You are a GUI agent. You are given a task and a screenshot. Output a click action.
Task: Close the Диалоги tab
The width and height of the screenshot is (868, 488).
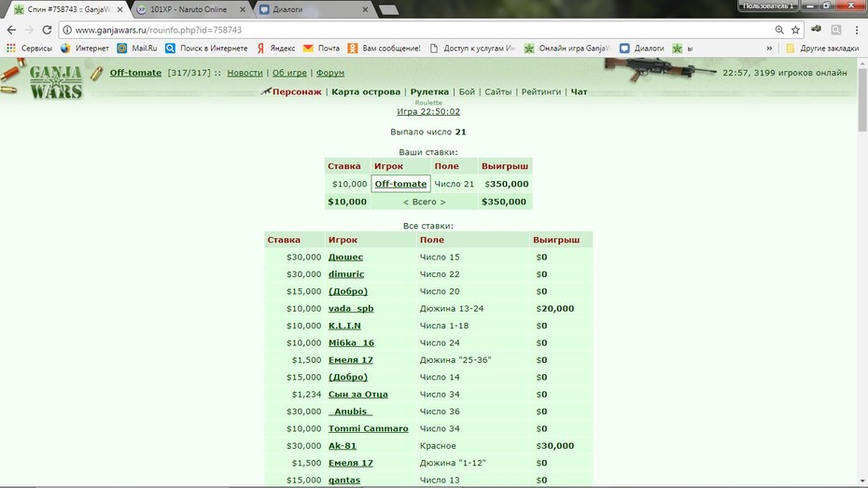[365, 9]
